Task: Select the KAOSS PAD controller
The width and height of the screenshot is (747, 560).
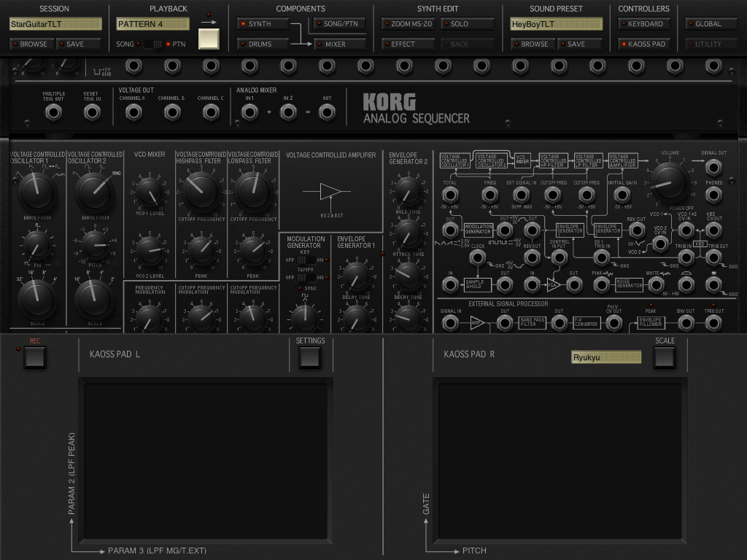Action: click(x=643, y=44)
